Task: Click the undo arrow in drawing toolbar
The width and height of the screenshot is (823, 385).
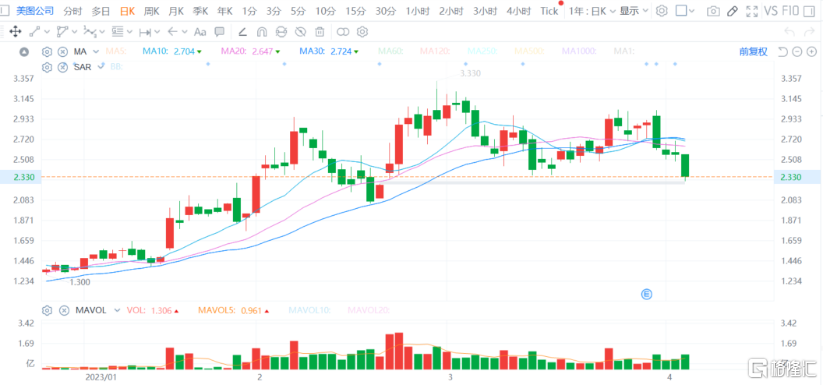Action: (x=788, y=32)
